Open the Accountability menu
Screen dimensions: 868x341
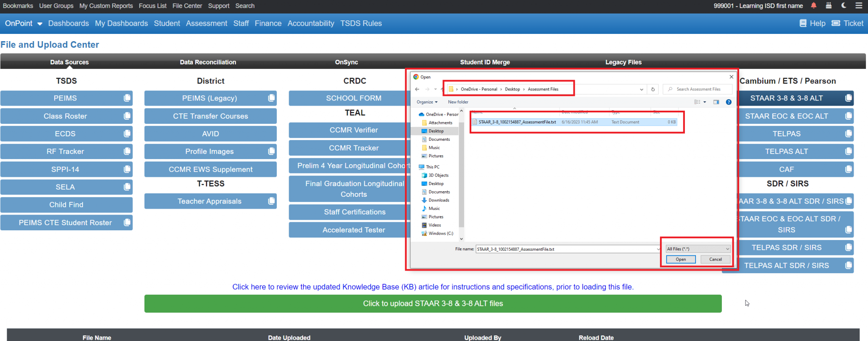coord(311,23)
